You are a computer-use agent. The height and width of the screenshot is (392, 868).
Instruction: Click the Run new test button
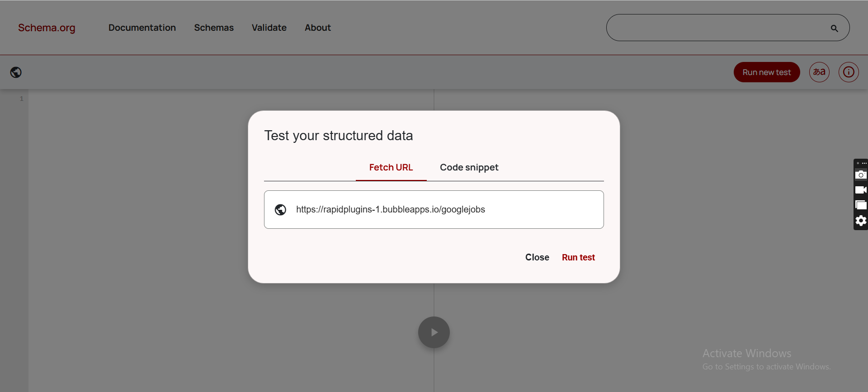pyautogui.click(x=766, y=72)
